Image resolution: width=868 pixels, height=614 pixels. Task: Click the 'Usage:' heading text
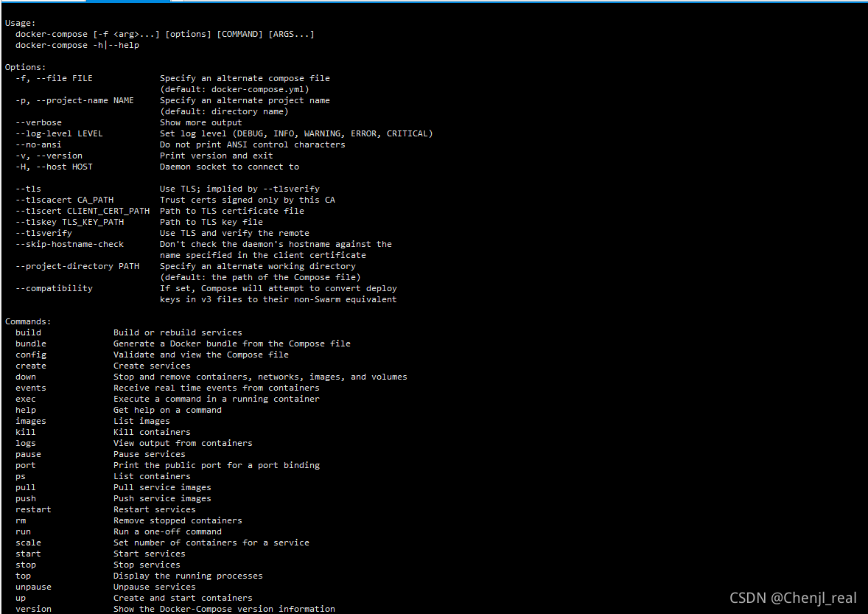click(21, 24)
